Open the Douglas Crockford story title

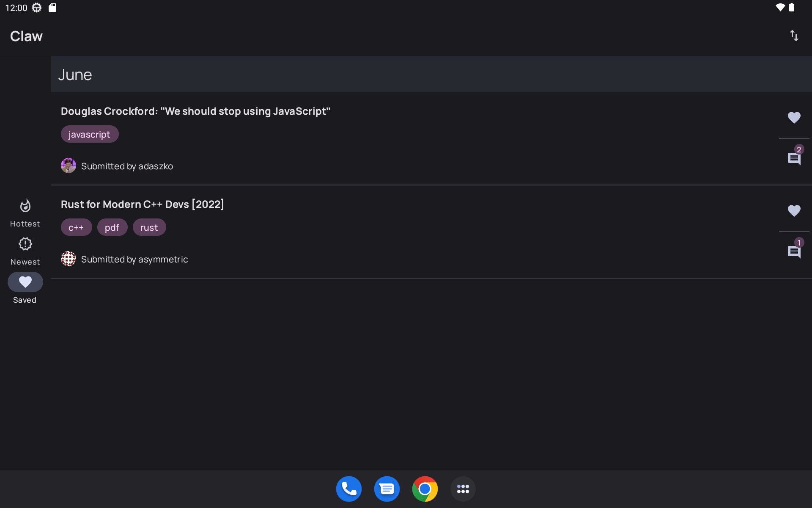coord(195,111)
